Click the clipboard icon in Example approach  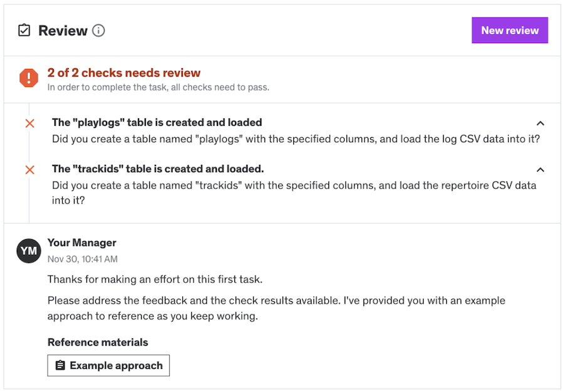click(x=60, y=366)
